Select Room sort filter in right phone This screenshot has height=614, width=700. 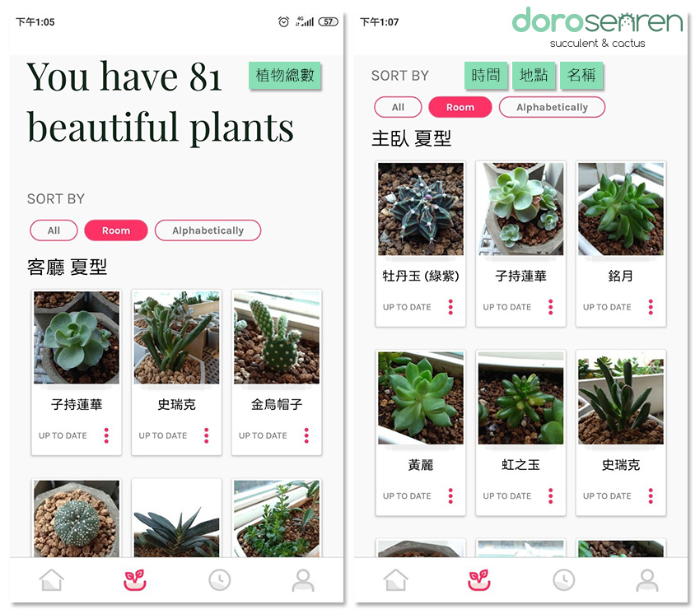point(460,107)
